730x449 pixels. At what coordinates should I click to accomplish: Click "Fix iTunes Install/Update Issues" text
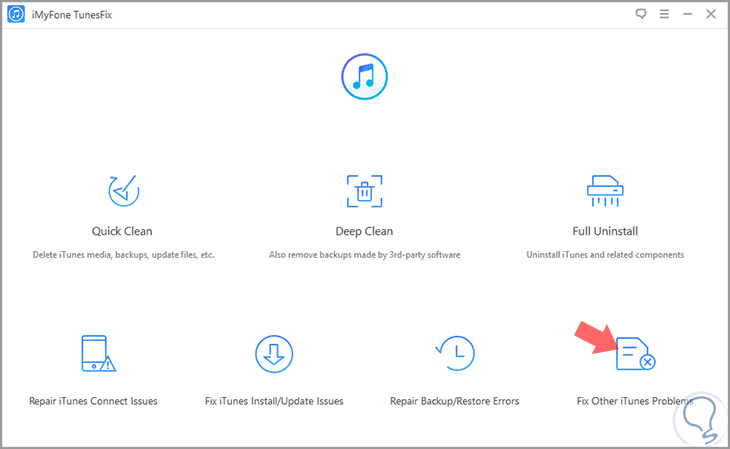[274, 401]
